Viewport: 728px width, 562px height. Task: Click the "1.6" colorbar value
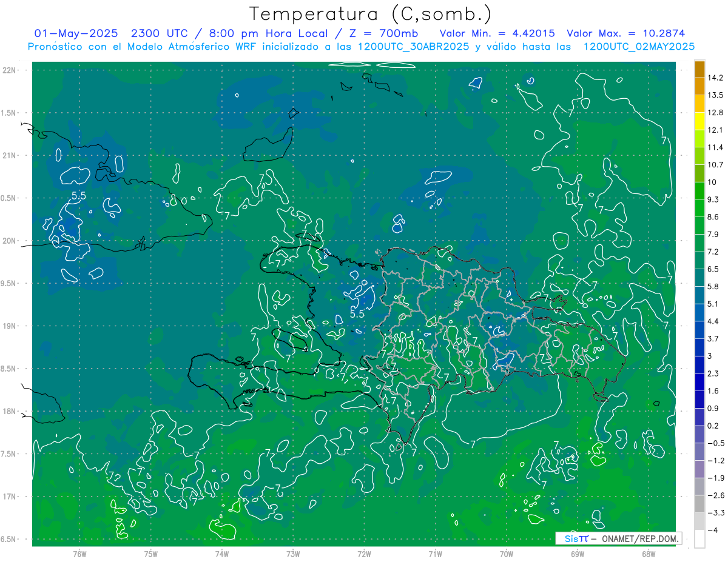tap(713, 391)
